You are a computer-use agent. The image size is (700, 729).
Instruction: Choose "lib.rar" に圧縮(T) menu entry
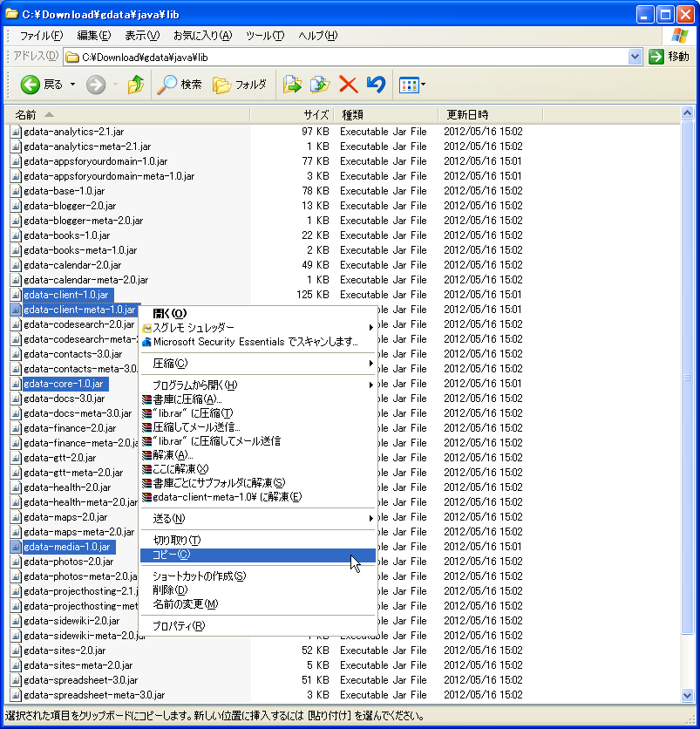click(257, 413)
